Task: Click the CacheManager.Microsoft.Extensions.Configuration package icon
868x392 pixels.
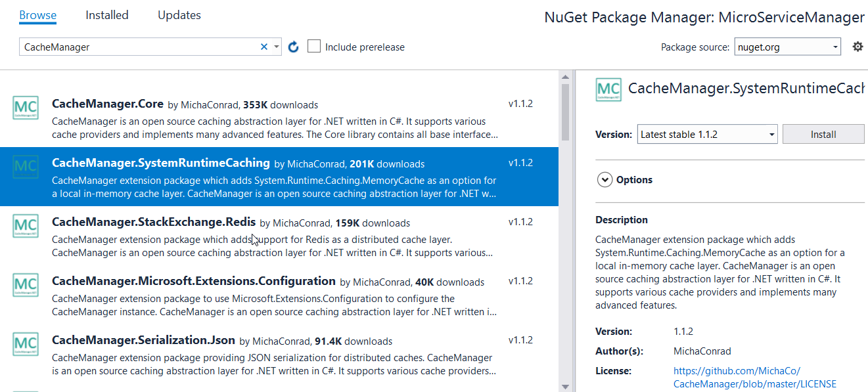Action: coord(26,285)
